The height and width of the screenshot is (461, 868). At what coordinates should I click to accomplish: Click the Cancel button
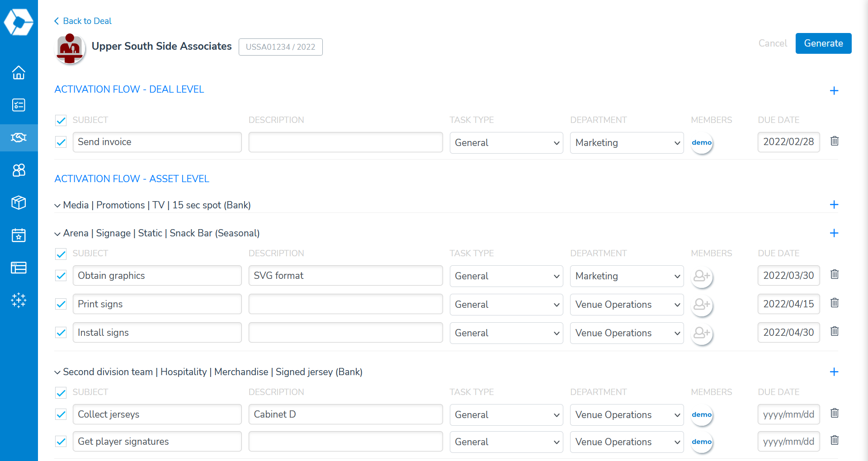tap(773, 43)
